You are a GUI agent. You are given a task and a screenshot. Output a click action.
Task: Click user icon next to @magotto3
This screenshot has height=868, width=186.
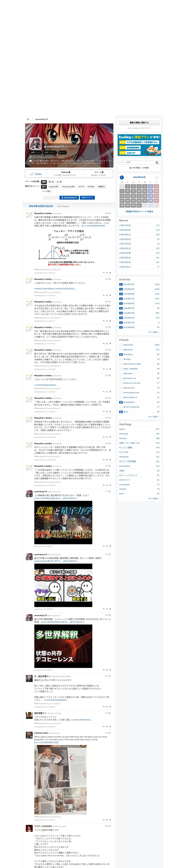[x=121, y=402]
